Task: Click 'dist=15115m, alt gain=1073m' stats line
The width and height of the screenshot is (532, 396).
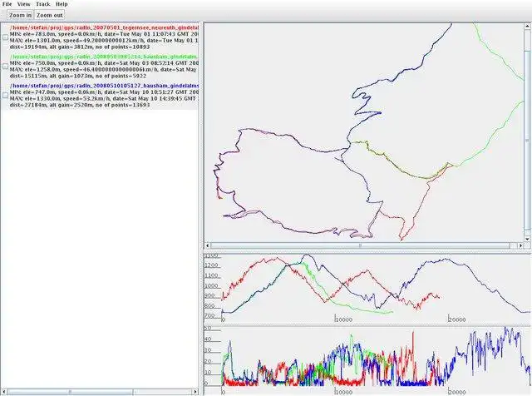Action: tap(78, 76)
